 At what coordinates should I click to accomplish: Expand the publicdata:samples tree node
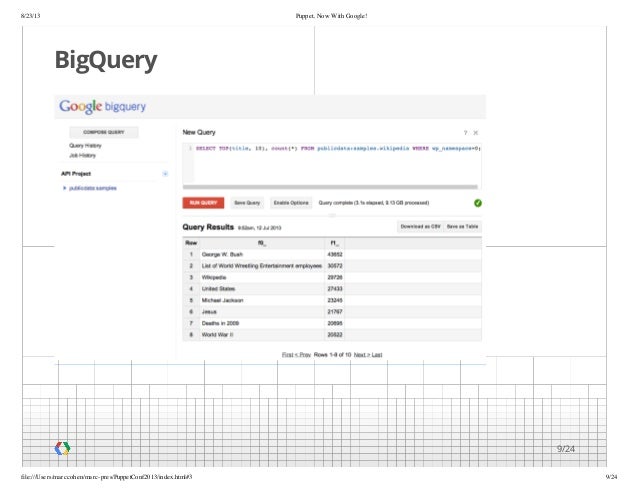(x=64, y=188)
